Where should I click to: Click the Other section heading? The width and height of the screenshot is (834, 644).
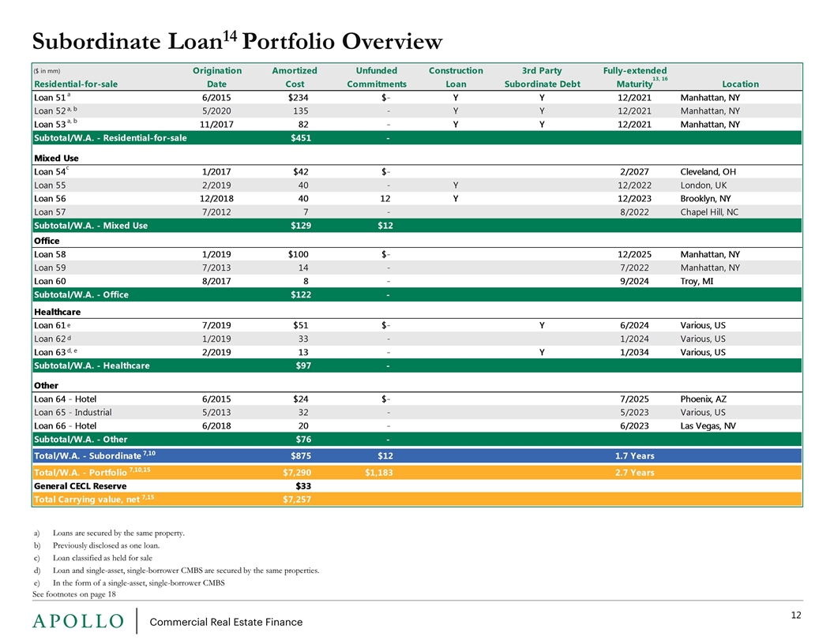(x=47, y=385)
